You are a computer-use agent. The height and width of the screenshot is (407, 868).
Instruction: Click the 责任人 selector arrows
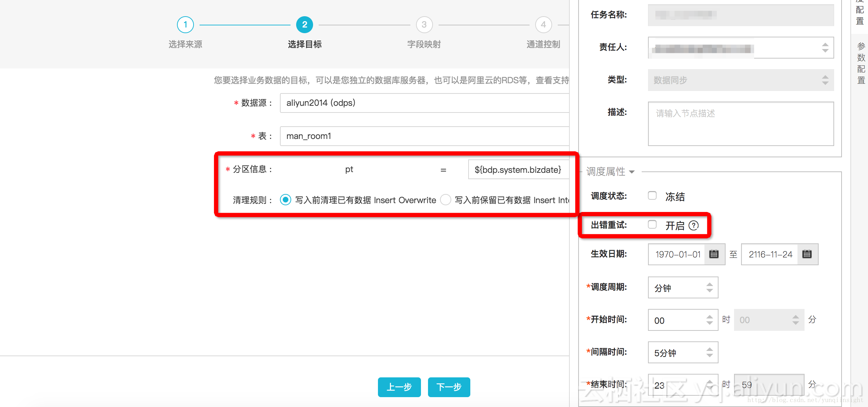(x=825, y=48)
